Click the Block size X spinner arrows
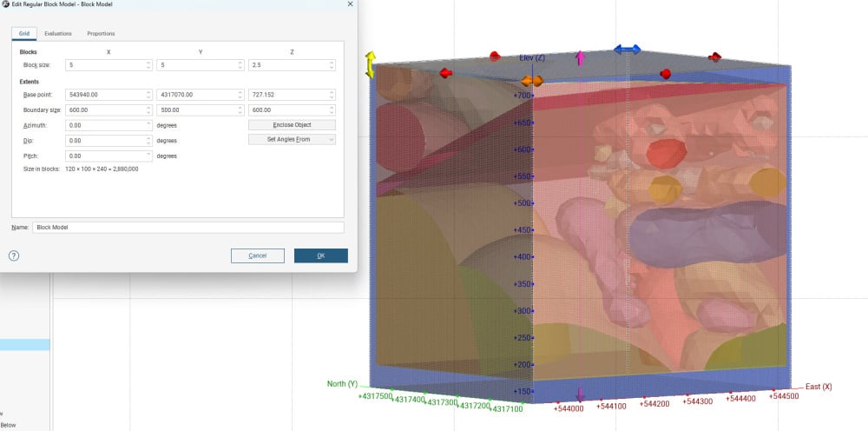The height and width of the screenshot is (431, 868). (x=148, y=65)
